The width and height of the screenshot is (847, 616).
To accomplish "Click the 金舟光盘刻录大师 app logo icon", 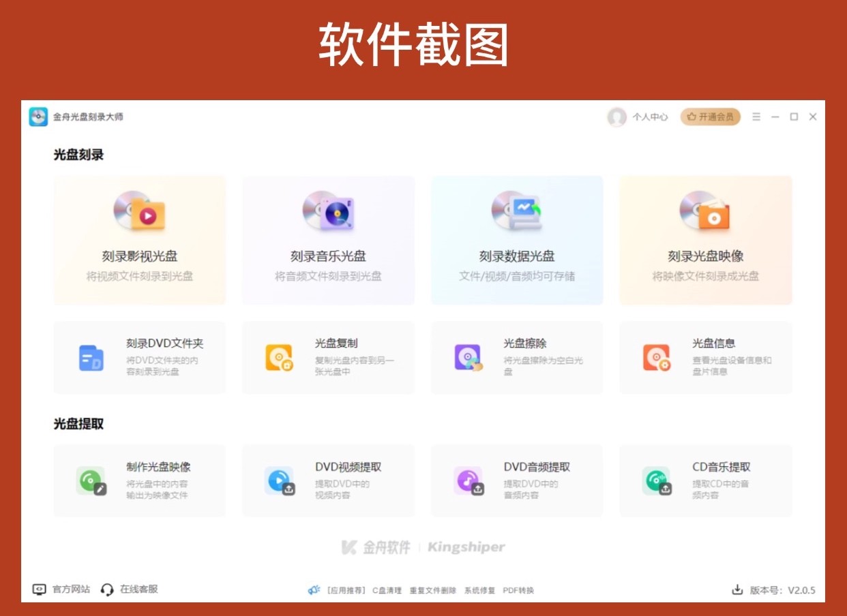I will (38, 117).
